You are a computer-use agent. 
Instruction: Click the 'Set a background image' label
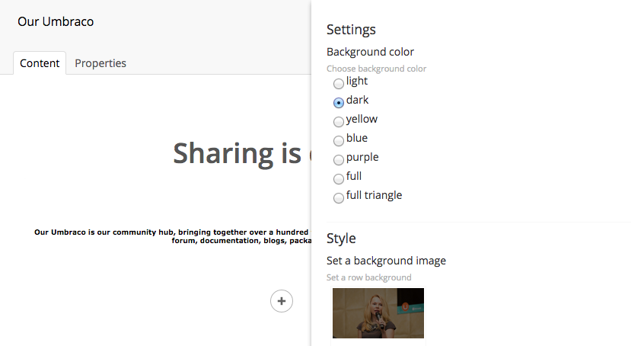pos(386,261)
